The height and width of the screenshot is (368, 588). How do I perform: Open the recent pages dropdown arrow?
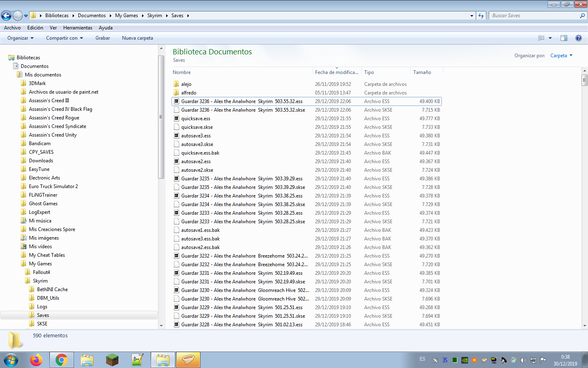coord(26,16)
